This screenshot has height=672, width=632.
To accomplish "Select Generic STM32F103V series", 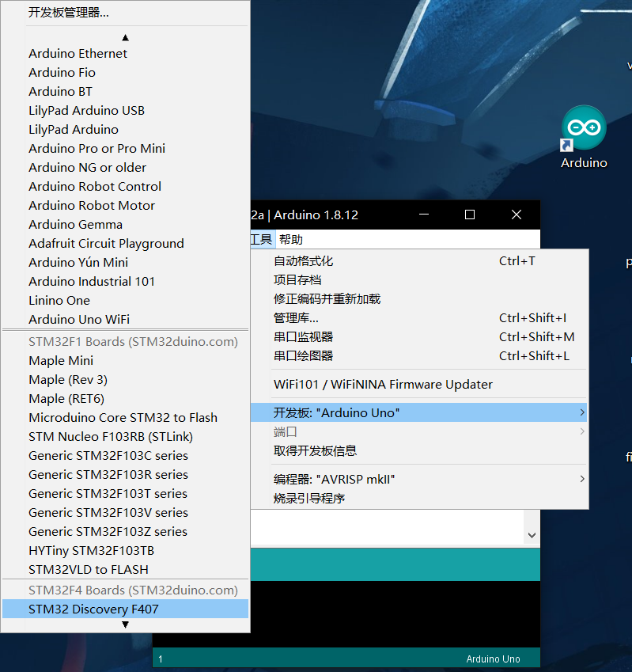I will (x=125, y=513).
